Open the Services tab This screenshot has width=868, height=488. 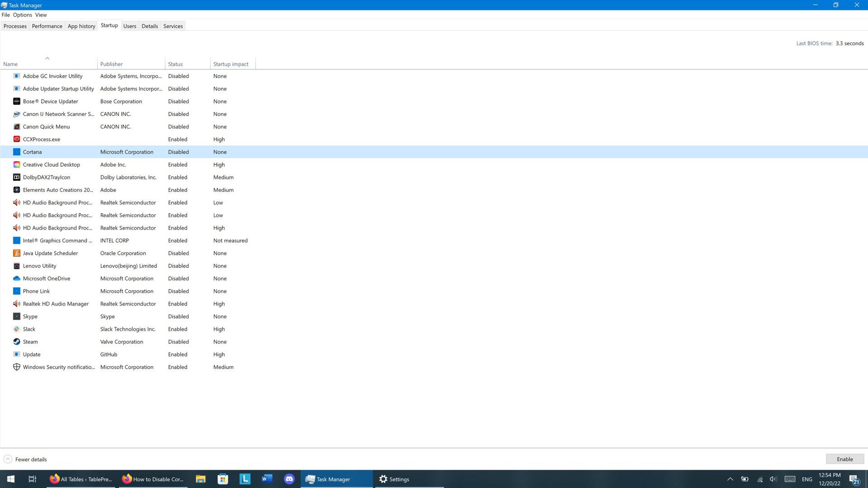point(173,26)
